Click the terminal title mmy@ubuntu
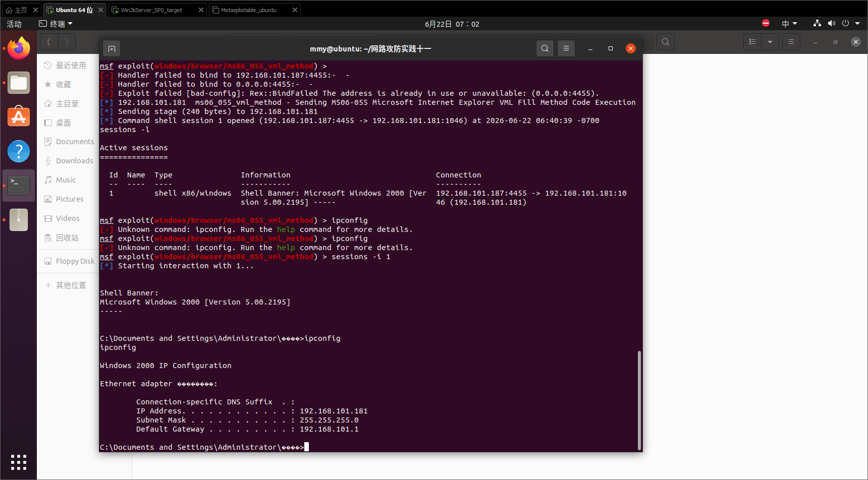The height and width of the screenshot is (480, 868). point(370,49)
